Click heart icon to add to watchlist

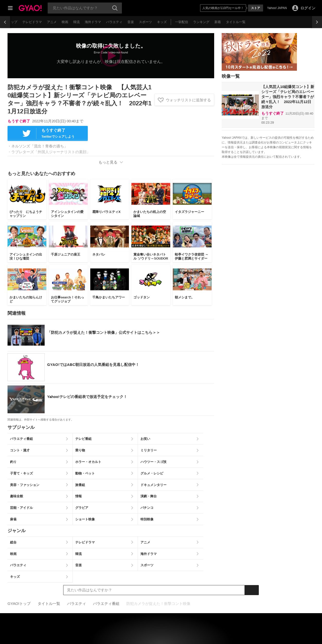point(161,100)
